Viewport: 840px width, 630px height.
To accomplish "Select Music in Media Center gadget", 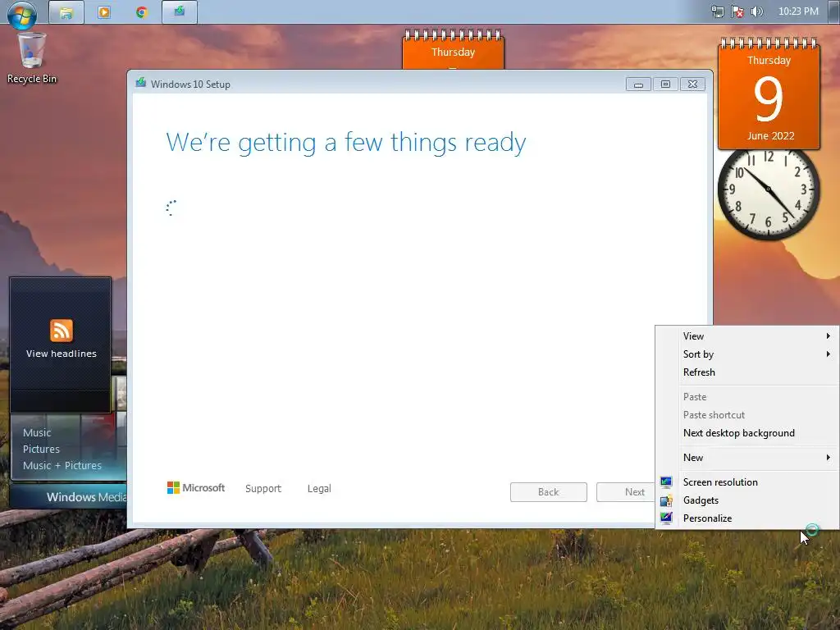I will tap(37, 432).
